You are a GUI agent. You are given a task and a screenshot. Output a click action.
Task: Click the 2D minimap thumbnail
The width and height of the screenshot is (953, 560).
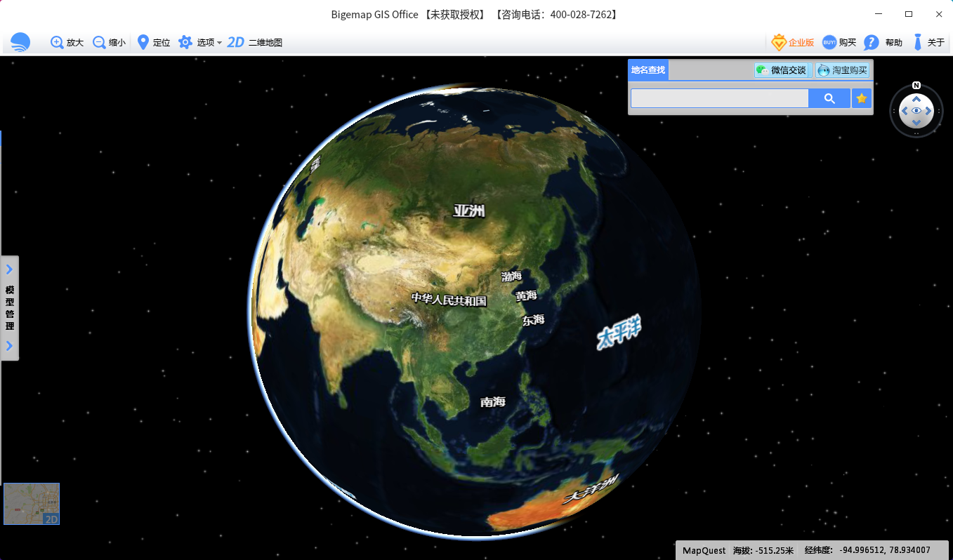point(32,504)
